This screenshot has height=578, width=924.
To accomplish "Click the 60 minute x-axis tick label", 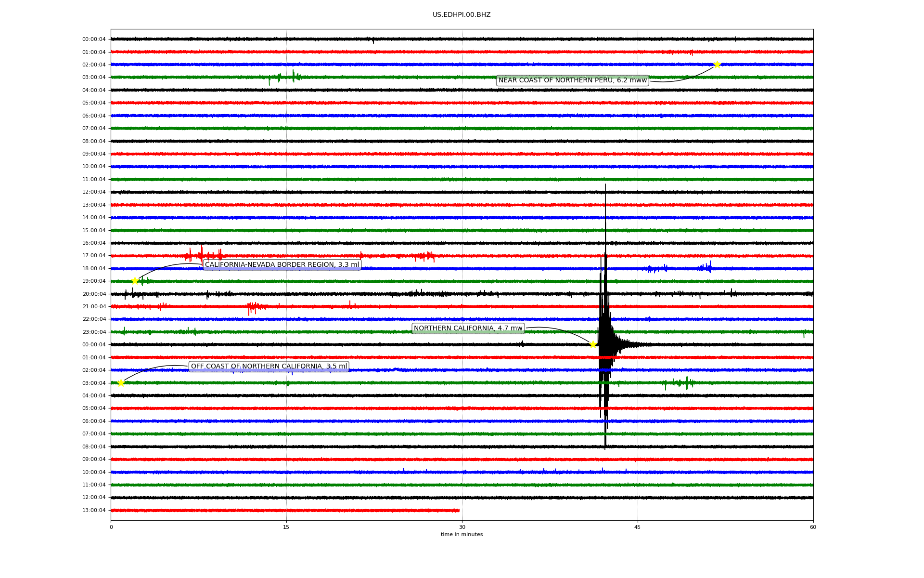I will coord(813,527).
